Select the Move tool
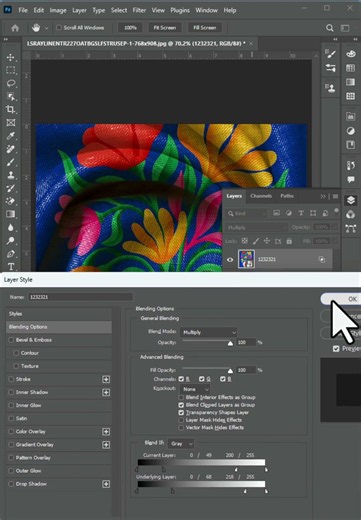The image size is (361, 520). pyautogui.click(x=10, y=57)
